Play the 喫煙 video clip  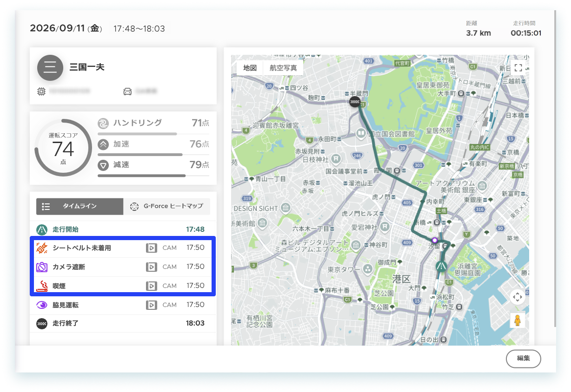tap(151, 286)
